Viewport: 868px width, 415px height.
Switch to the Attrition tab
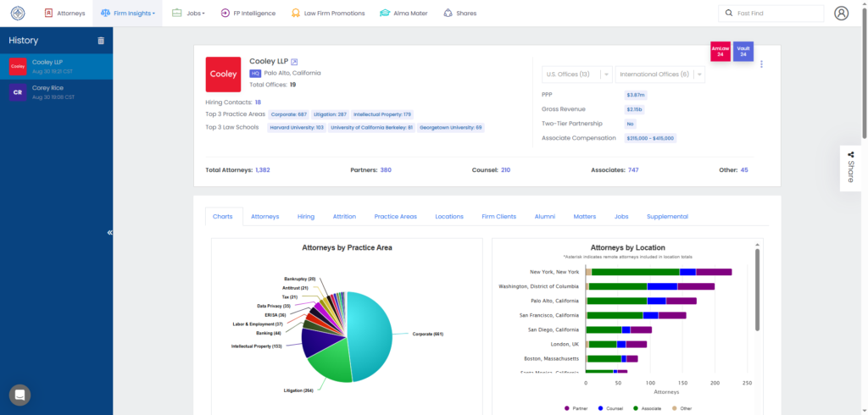pyautogui.click(x=344, y=217)
